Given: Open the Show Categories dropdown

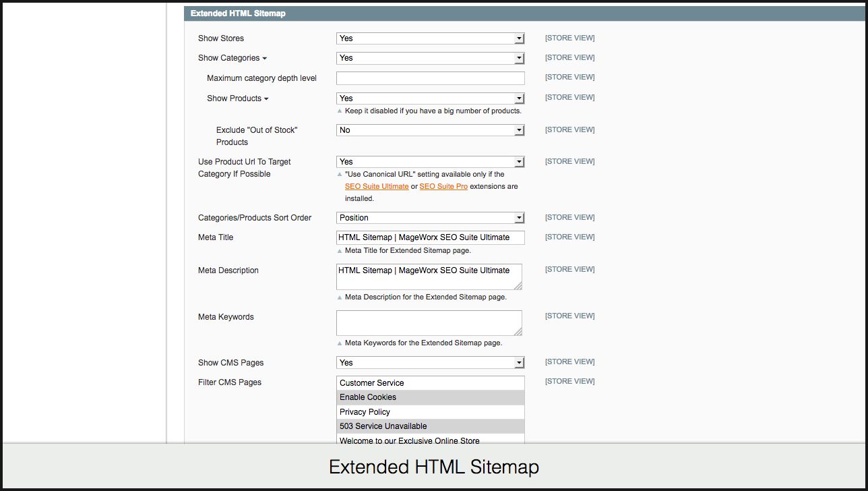Looking at the screenshot, I should pyautogui.click(x=430, y=58).
